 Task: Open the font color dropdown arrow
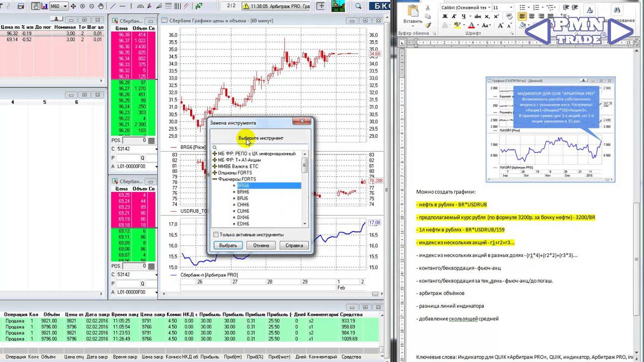(x=477, y=25)
